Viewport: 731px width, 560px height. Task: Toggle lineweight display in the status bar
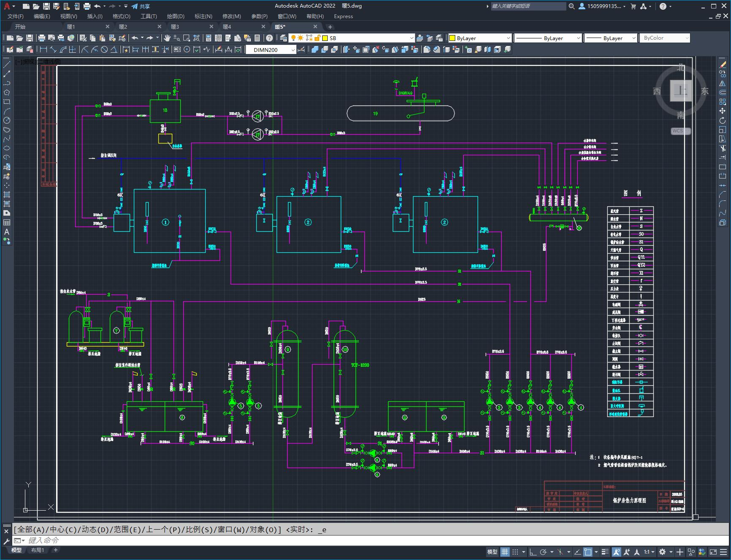(606, 552)
